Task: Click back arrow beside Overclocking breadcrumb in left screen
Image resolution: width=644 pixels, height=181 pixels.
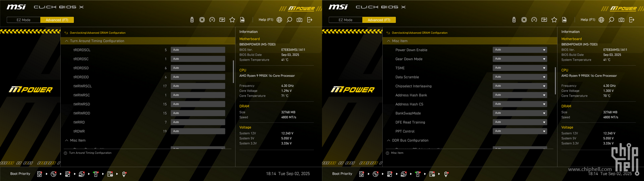Action: click(x=66, y=33)
